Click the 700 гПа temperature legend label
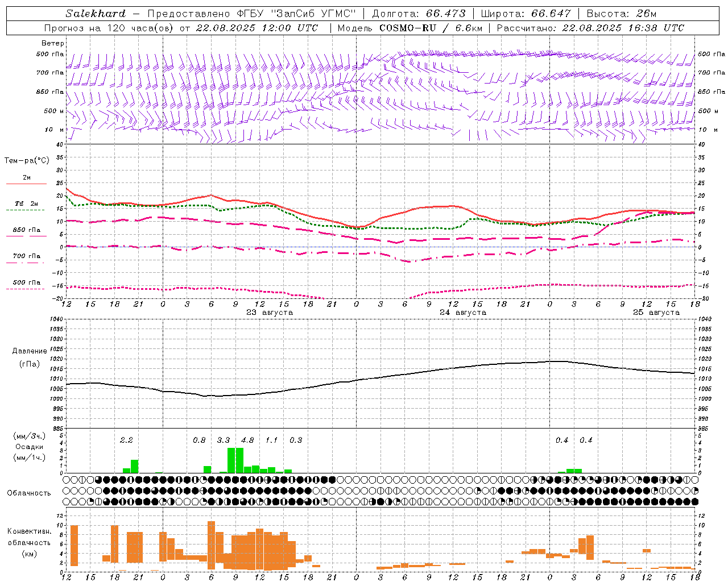Image resolution: width=728 pixels, height=582 pixels. point(27,256)
